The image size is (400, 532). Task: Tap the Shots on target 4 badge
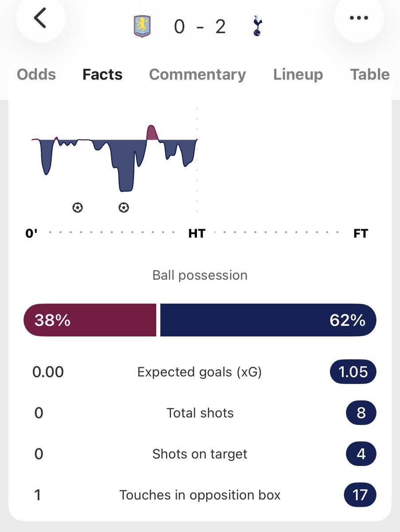(361, 454)
